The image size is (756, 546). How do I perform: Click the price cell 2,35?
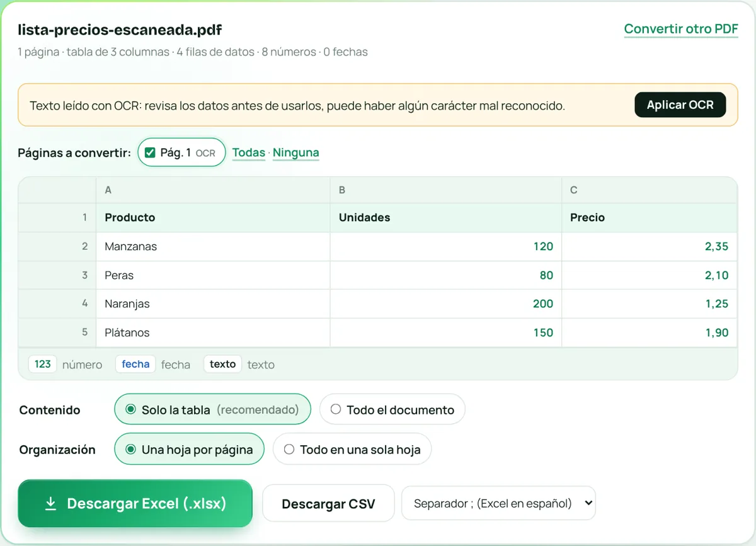pyautogui.click(x=650, y=247)
